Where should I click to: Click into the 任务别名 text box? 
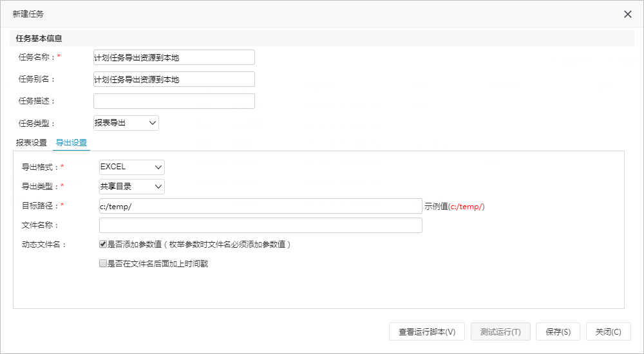click(174, 79)
